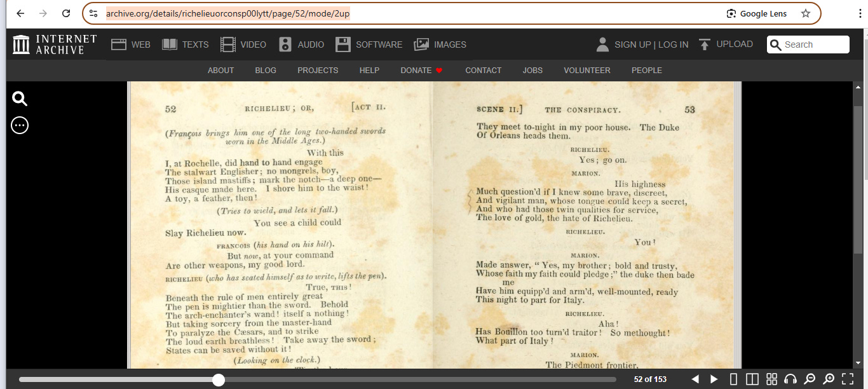Open Google Lens search

756,13
